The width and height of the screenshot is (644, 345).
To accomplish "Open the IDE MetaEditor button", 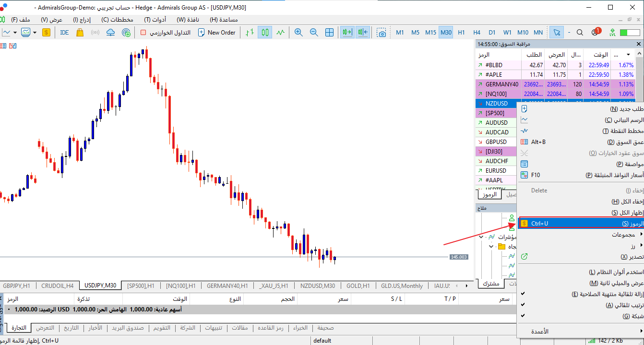I will pos(64,33).
